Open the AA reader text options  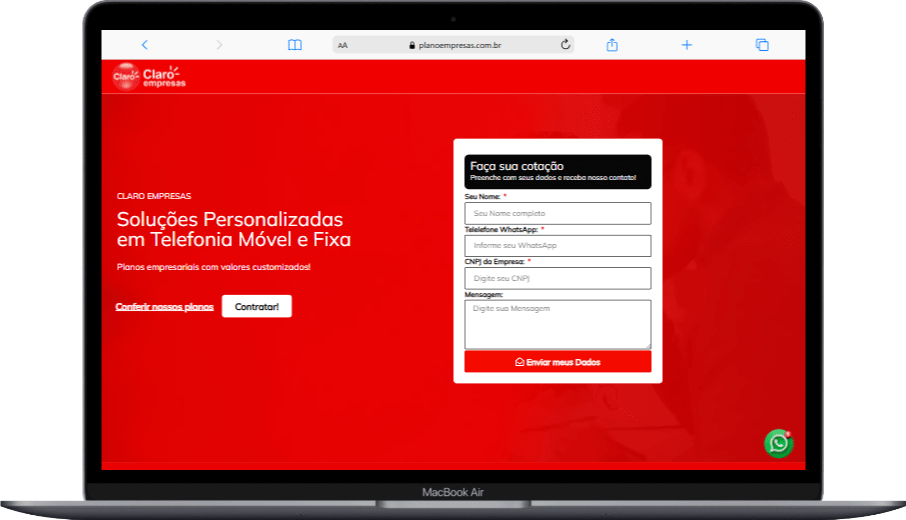coord(343,45)
